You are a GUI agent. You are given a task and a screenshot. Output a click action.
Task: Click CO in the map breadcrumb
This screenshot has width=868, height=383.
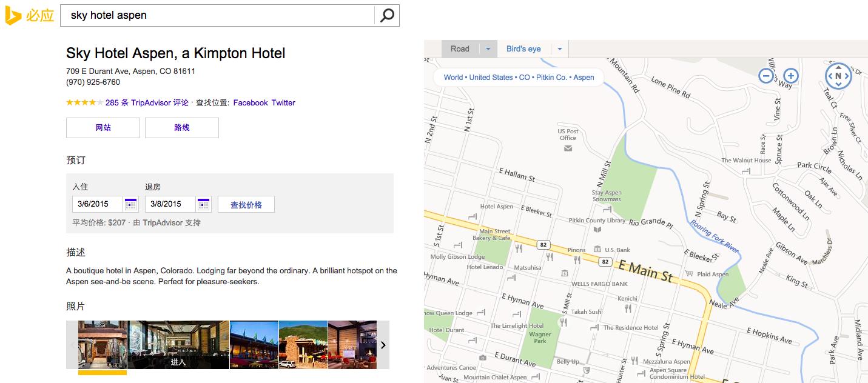[x=524, y=77]
